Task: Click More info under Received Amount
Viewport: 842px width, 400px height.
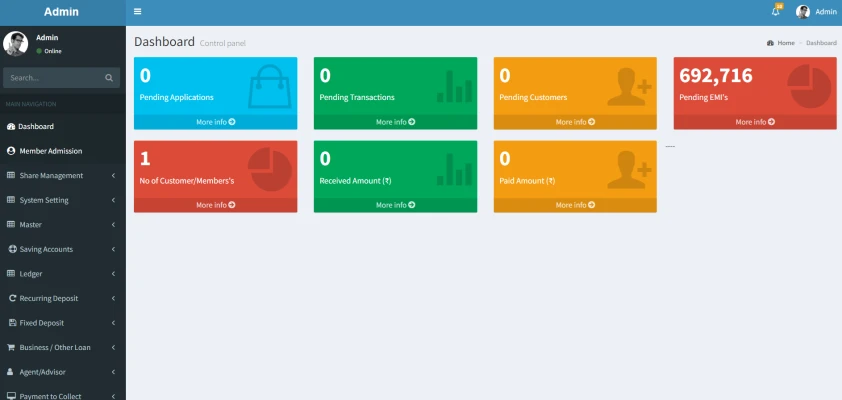Action: tap(395, 205)
